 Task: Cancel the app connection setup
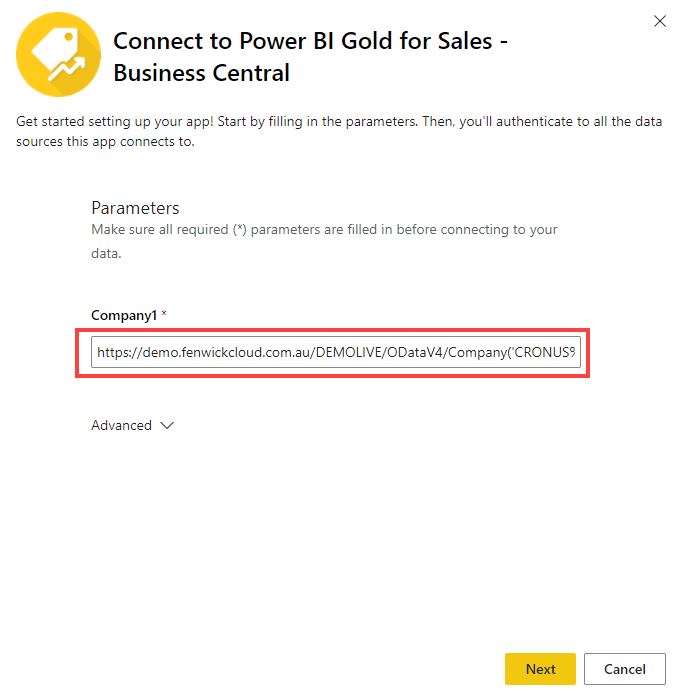625,669
